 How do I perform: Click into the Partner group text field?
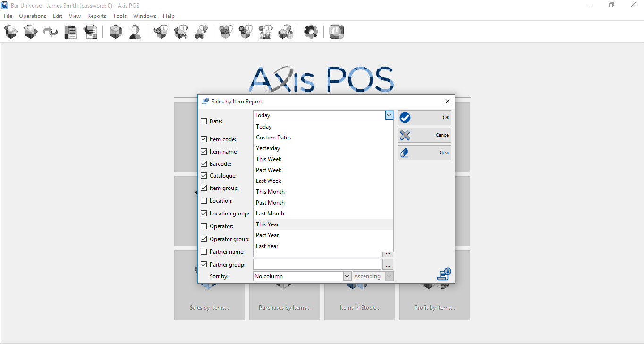click(x=317, y=265)
